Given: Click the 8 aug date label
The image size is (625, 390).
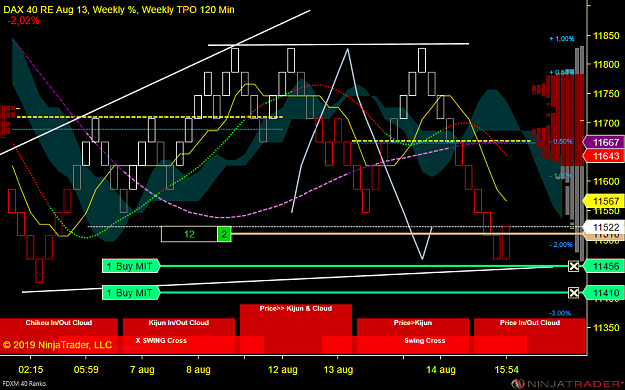Looking at the screenshot, I should tap(198, 370).
